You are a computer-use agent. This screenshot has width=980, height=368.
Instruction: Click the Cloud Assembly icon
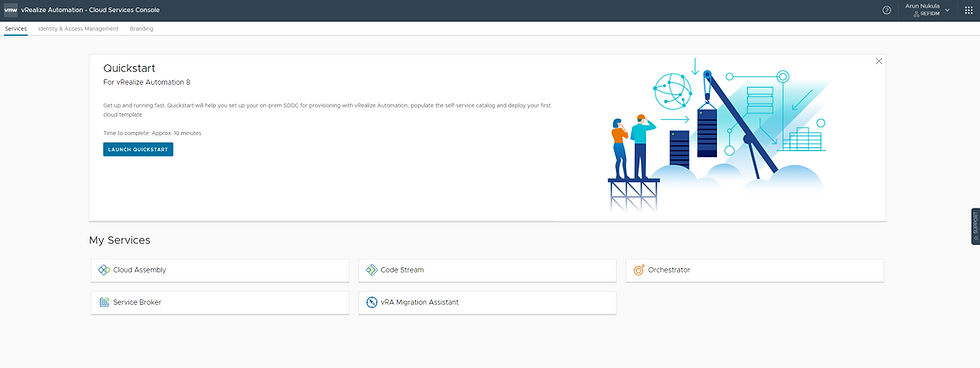(104, 270)
